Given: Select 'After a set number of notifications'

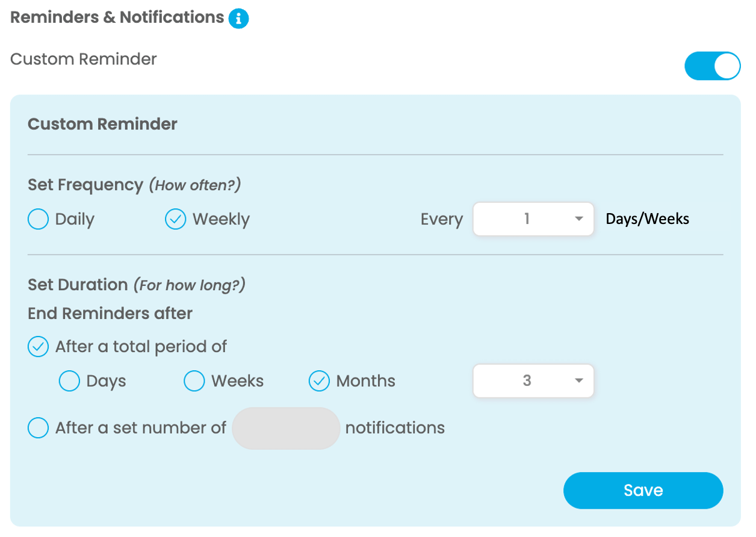Looking at the screenshot, I should pos(37,427).
